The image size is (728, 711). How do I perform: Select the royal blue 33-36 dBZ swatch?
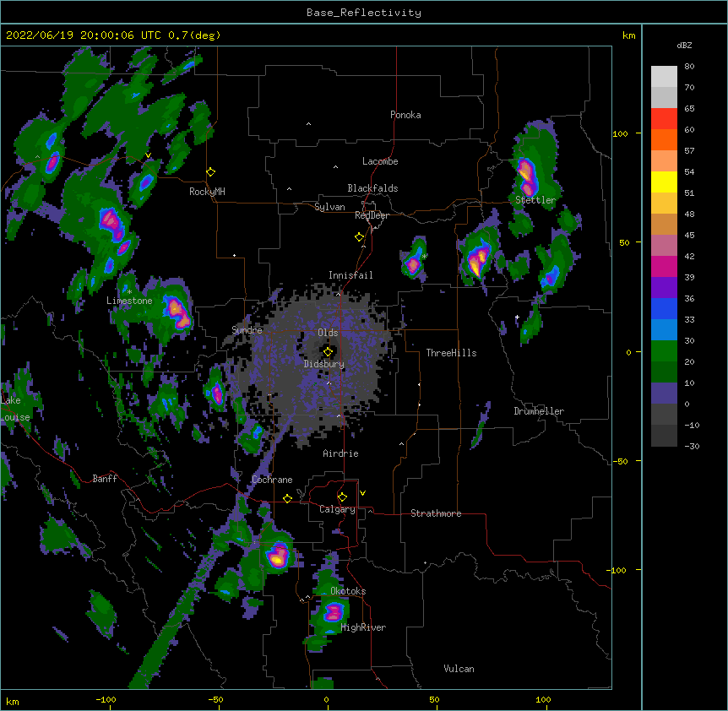(x=664, y=308)
